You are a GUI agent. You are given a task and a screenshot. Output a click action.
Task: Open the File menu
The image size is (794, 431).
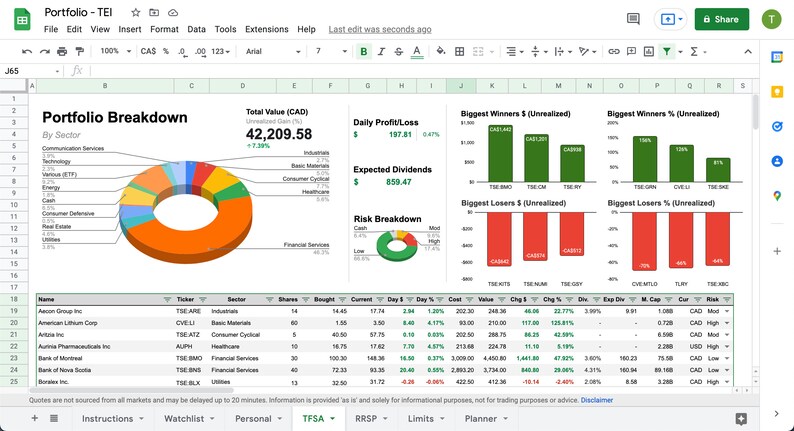point(51,29)
